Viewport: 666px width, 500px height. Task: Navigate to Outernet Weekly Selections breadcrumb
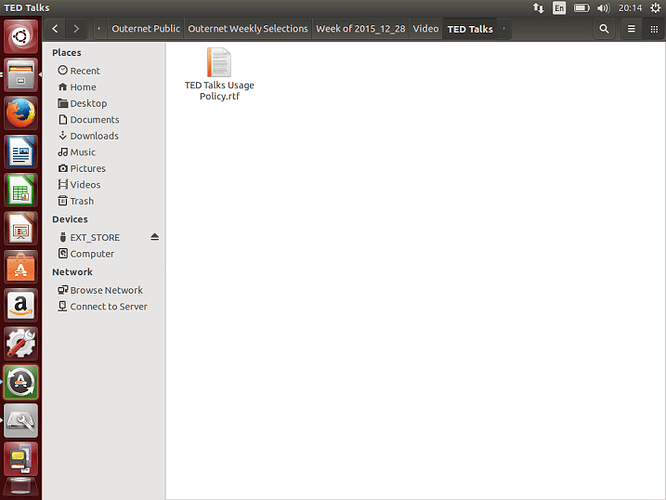(248, 29)
